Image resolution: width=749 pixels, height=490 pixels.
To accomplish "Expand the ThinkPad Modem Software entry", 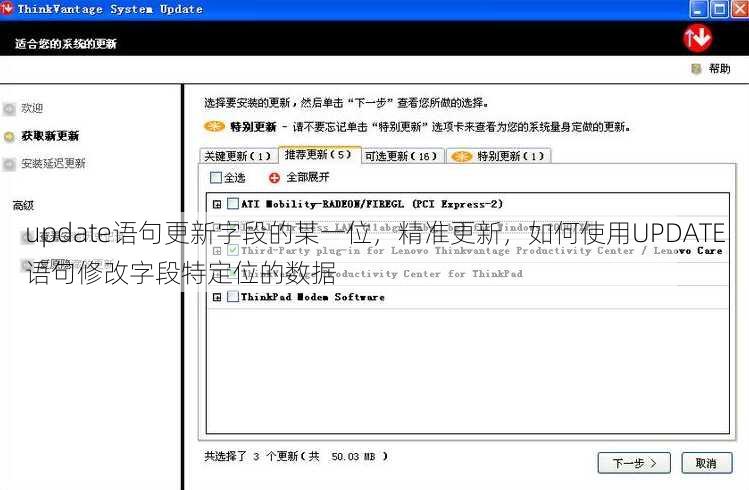I will point(217,297).
